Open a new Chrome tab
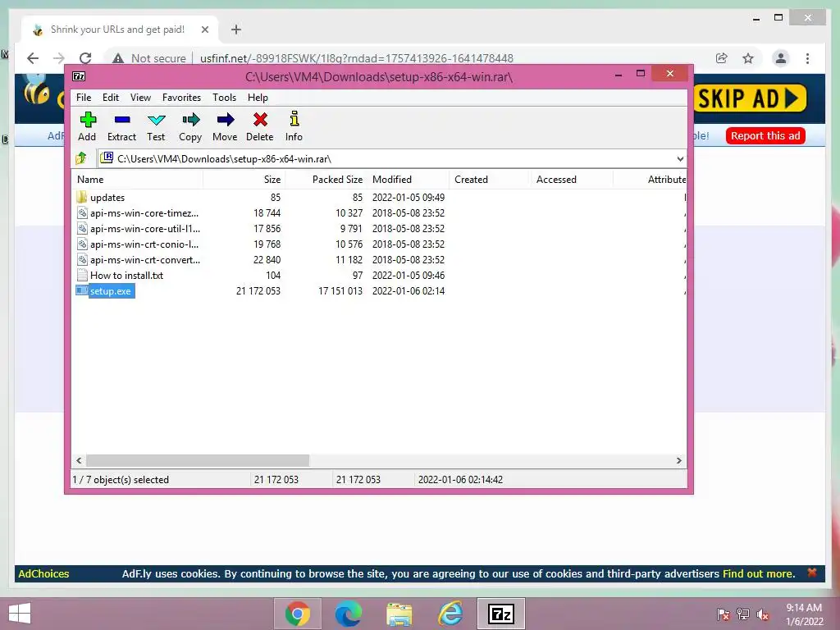Viewport: 840px width, 630px height. tap(236, 30)
